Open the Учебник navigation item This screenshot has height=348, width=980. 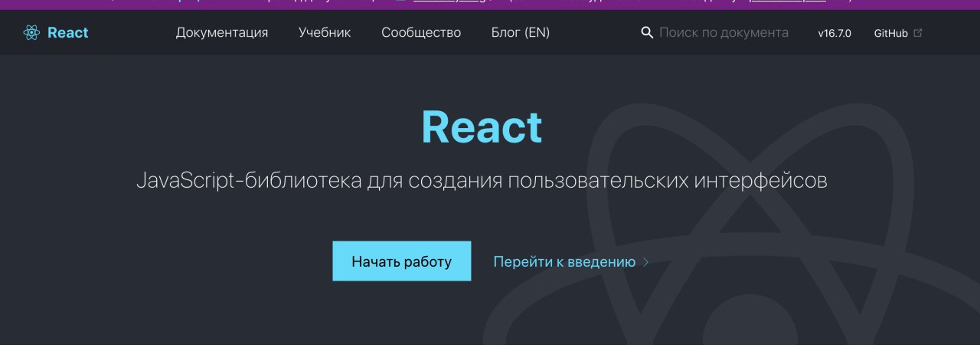click(325, 33)
